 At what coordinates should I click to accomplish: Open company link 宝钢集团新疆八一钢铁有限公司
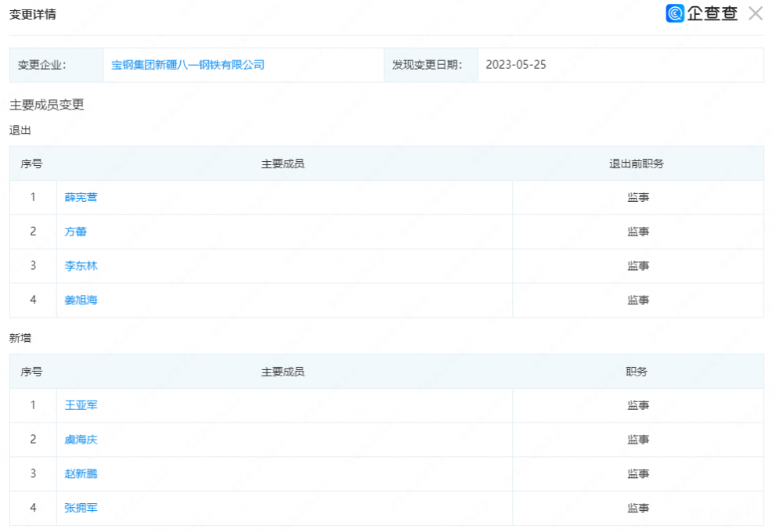click(188, 65)
